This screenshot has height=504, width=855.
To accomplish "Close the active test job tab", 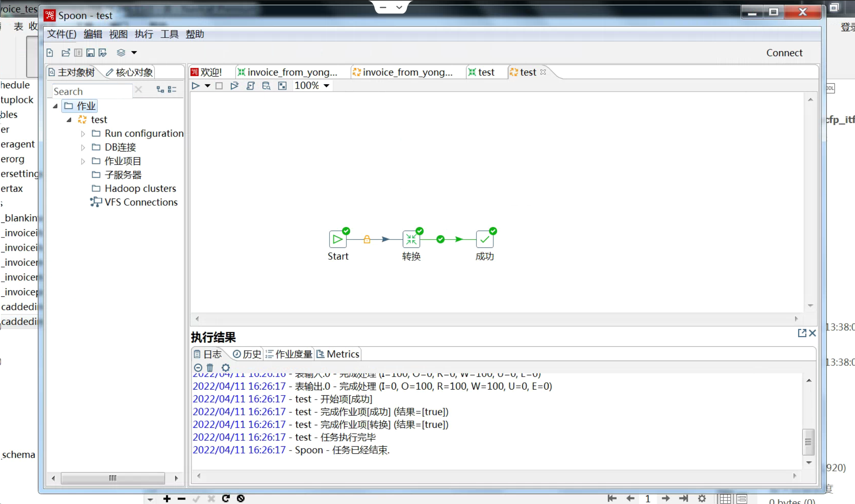I will (x=543, y=72).
